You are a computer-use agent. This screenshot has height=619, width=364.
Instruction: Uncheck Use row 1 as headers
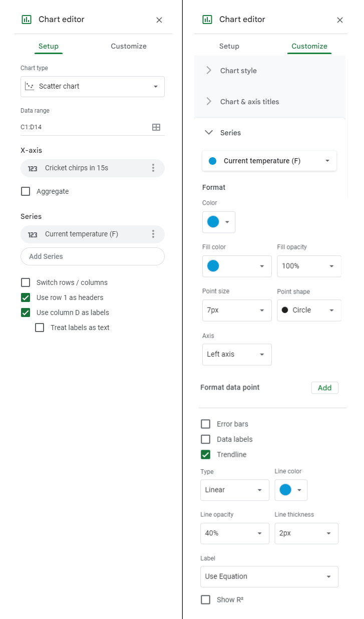tap(26, 297)
